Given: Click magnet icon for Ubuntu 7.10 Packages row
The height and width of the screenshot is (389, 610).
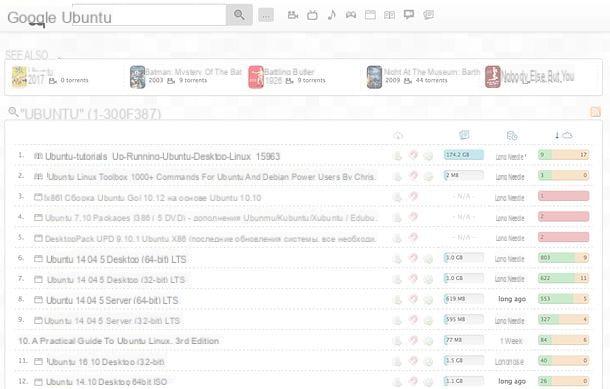Looking at the screenshot, I should [x=413, y=217].
